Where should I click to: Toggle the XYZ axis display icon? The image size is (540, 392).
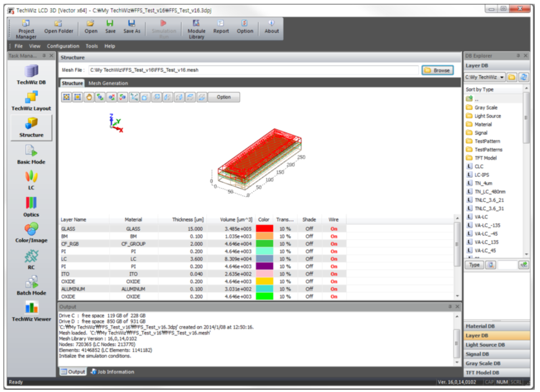click(134, 97)
